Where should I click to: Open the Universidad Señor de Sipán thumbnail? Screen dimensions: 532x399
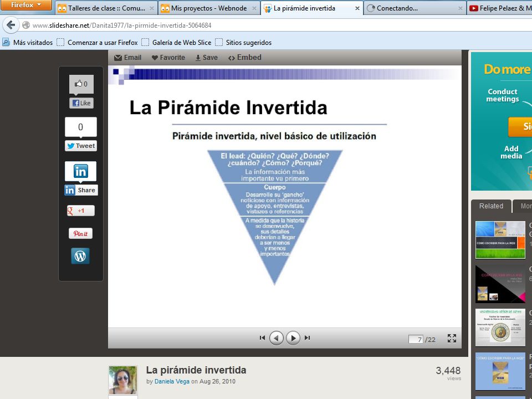[500, 328]
